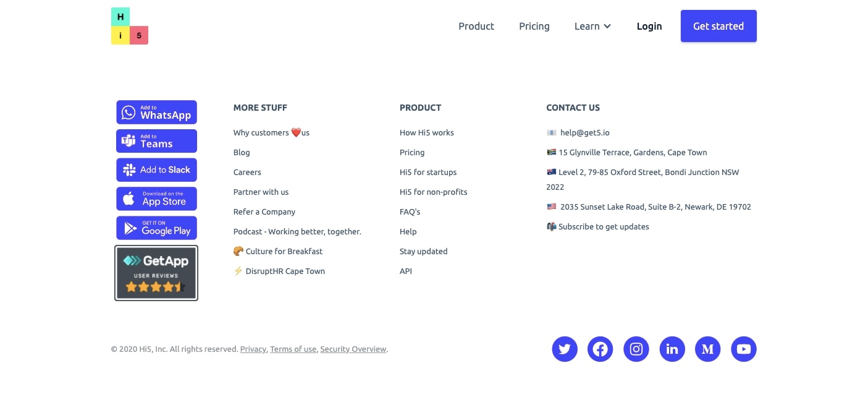Click the Instagram icon in footer
Screen dimensions: 868x397
pos(636,349)
